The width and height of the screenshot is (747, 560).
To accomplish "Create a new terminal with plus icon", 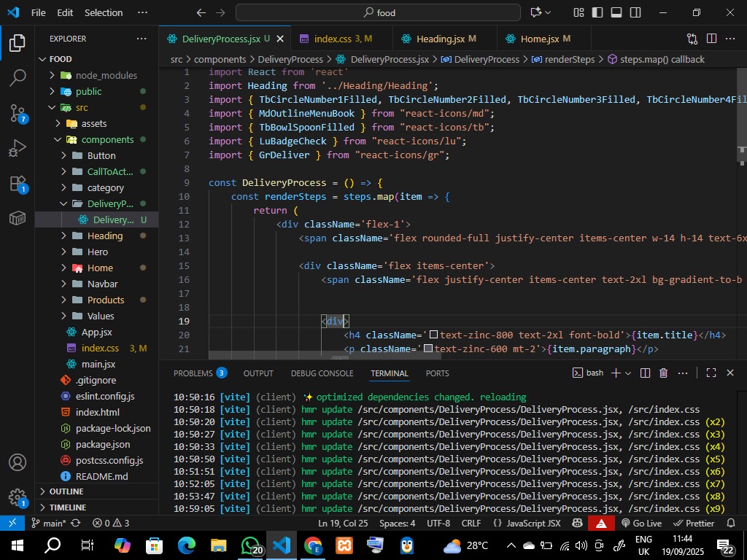I will pos(616,373).
